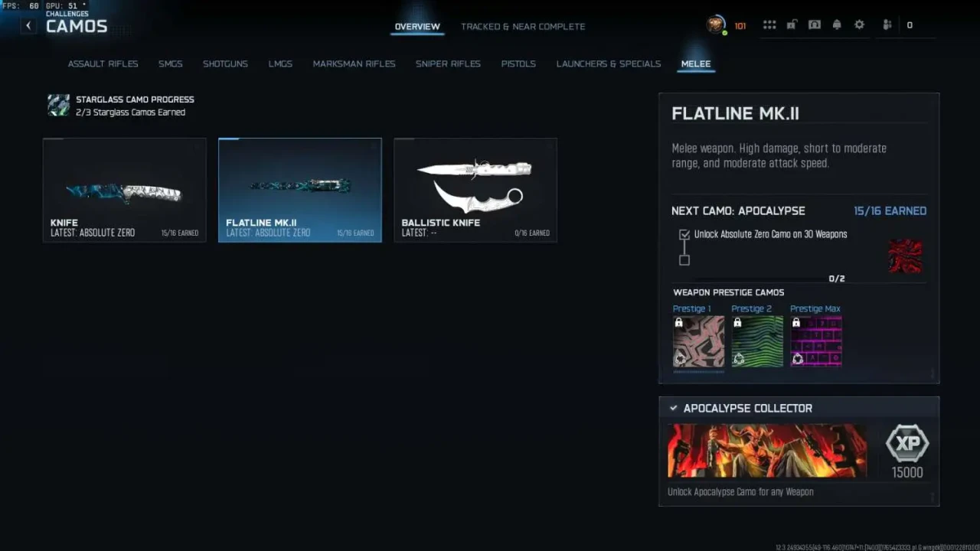The image size is (980, 551).
Task: Open the Pistols category
Action: [518, 64]
